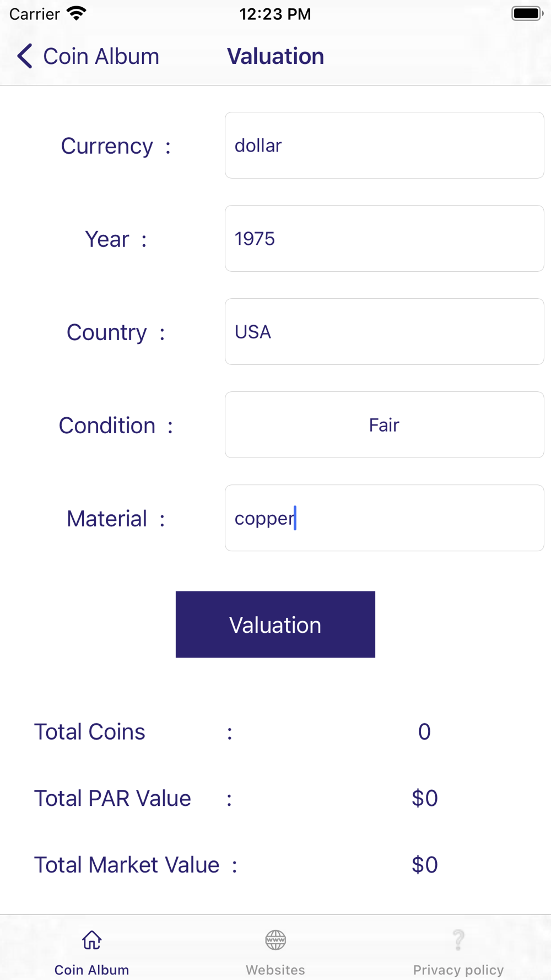Switch to the Privacy policy tab label

coord(458,970)
